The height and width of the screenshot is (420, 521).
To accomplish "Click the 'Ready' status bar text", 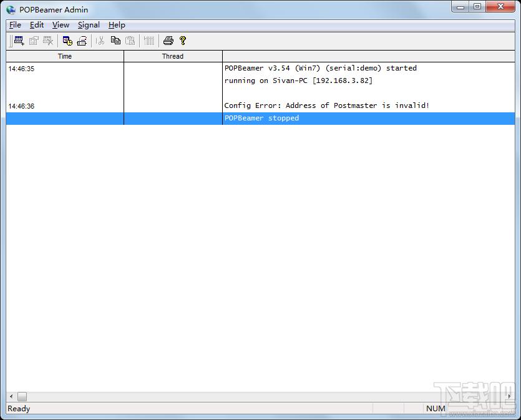I will pos(19,408).
